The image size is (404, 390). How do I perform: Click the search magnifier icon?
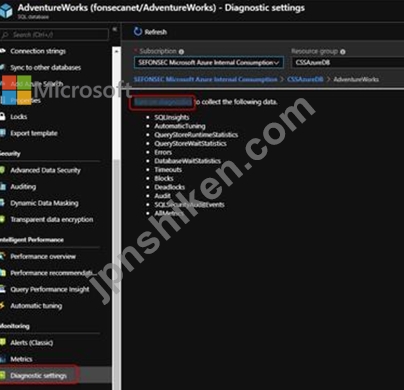click(5, 35)
